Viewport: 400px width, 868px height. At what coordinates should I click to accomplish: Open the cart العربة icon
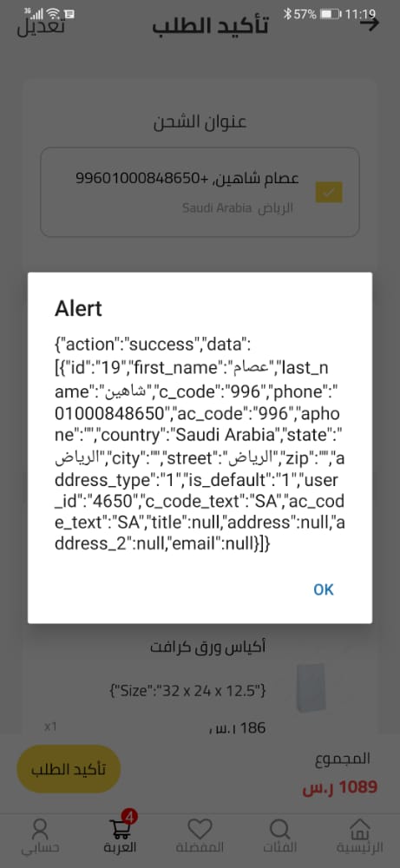[x=120, y=836]
